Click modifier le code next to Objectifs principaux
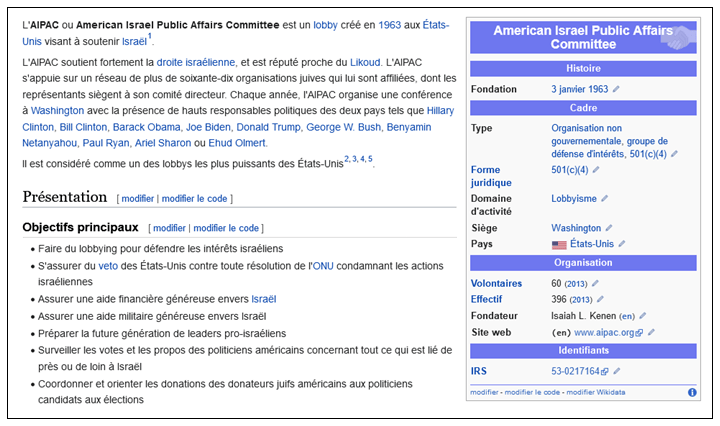 [226, 228]
